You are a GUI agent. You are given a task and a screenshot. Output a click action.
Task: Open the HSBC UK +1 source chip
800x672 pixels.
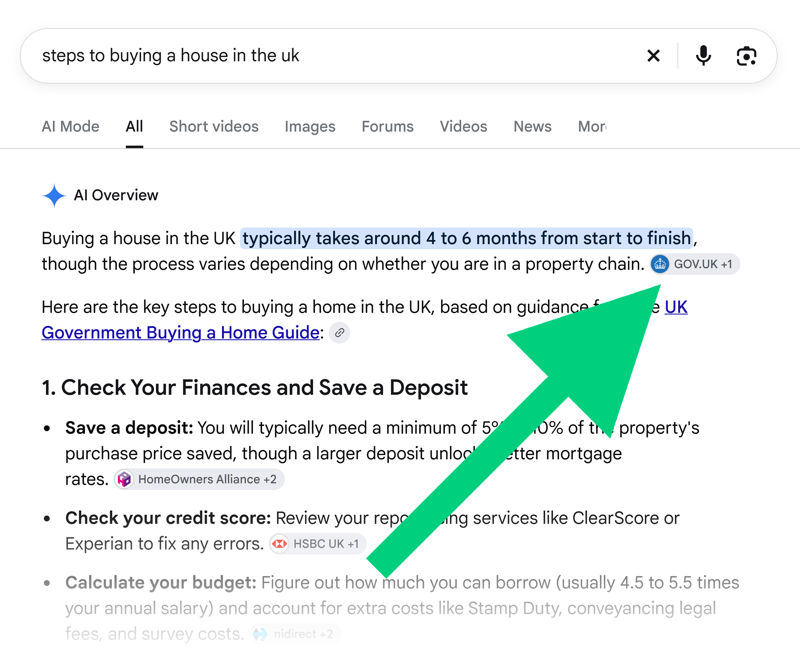point(318,544)
